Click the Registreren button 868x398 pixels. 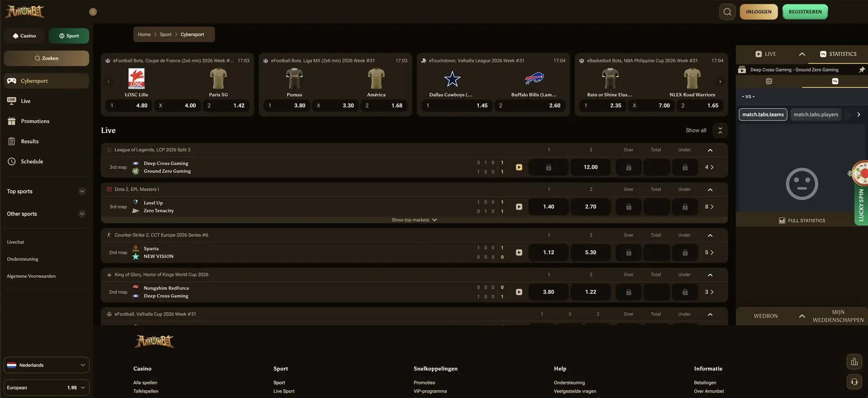coord(805,12)
